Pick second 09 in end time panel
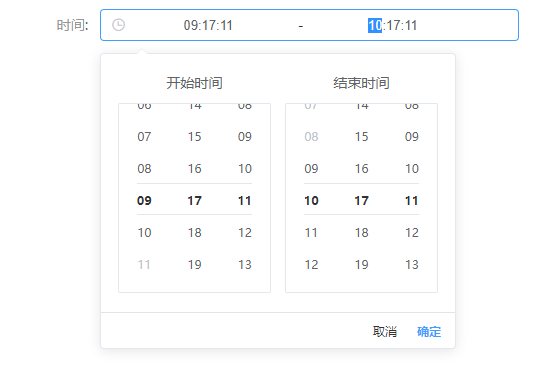558x377 pixels. [412, 136]
